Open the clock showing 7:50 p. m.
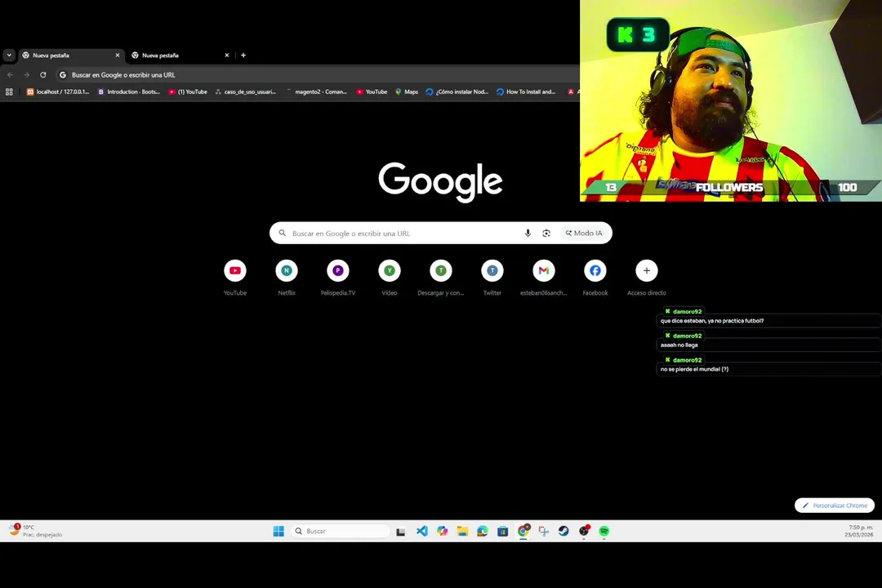This screenshot has height=588, width=882. pos(859,531)
